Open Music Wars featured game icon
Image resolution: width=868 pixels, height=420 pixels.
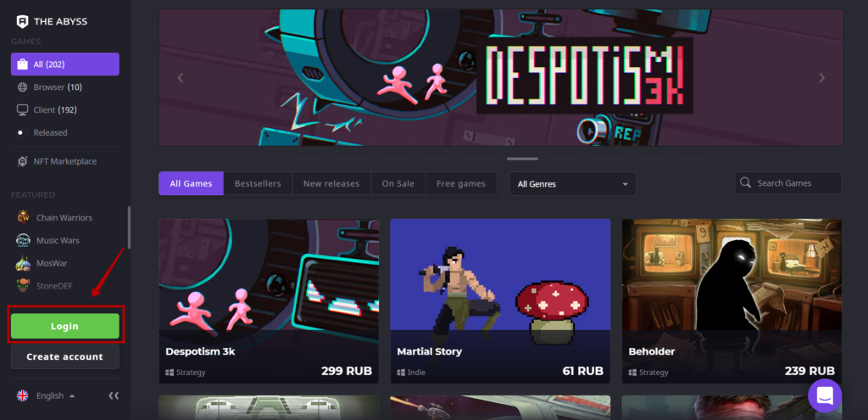click(x=23, y=240)
